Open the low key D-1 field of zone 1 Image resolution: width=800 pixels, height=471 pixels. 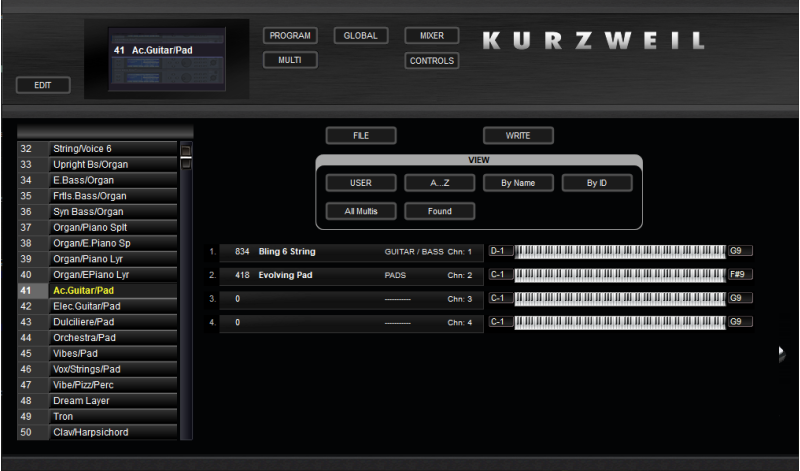[500, 251]
